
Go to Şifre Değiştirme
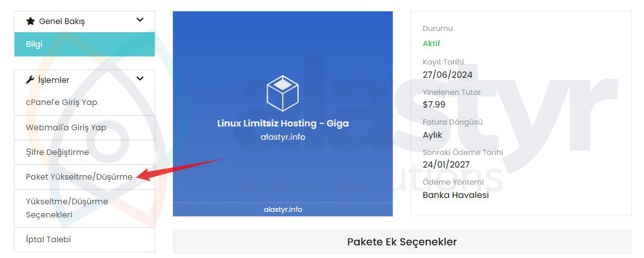85,152
